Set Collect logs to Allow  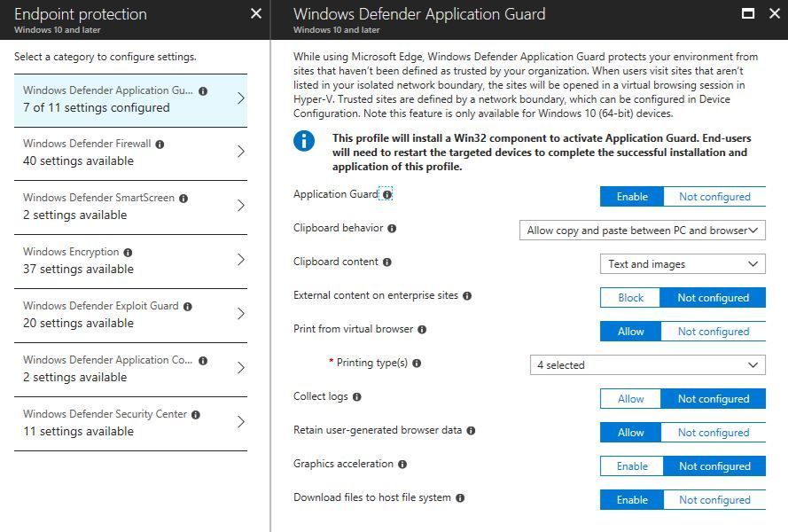(630, 399)
